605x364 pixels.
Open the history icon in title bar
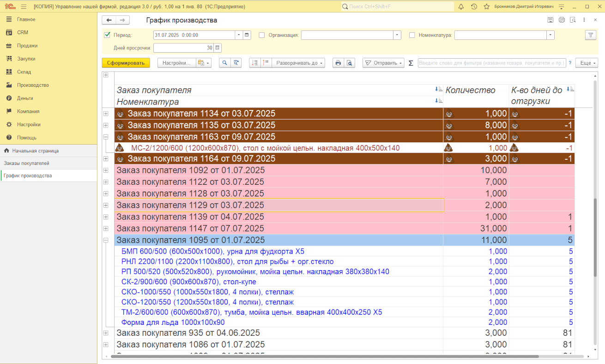click(474, 6)
